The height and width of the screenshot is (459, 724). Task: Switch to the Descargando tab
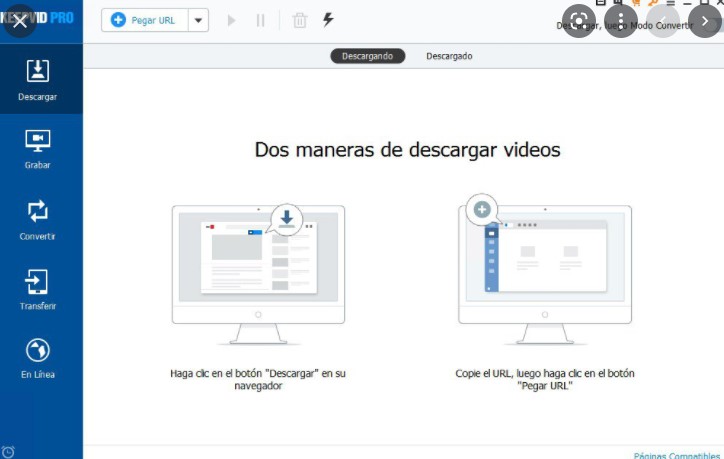pyautogui.click(x=368, y=56)
